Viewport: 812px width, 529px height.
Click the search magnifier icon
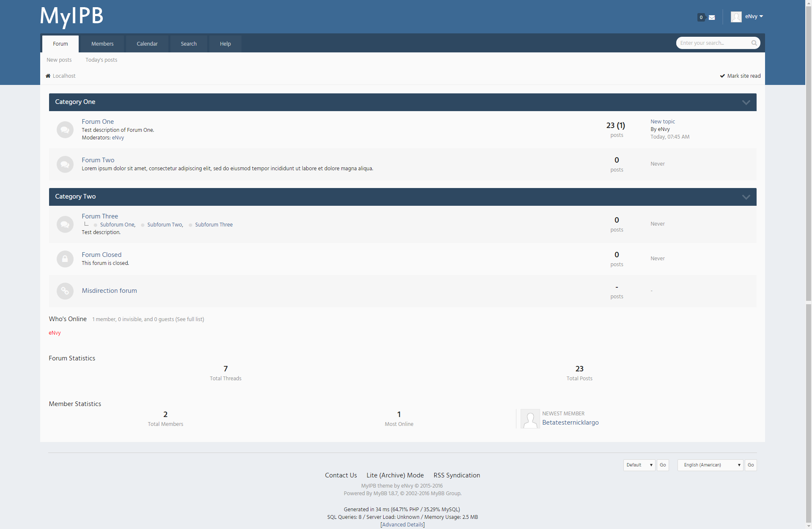coord(754,43)
